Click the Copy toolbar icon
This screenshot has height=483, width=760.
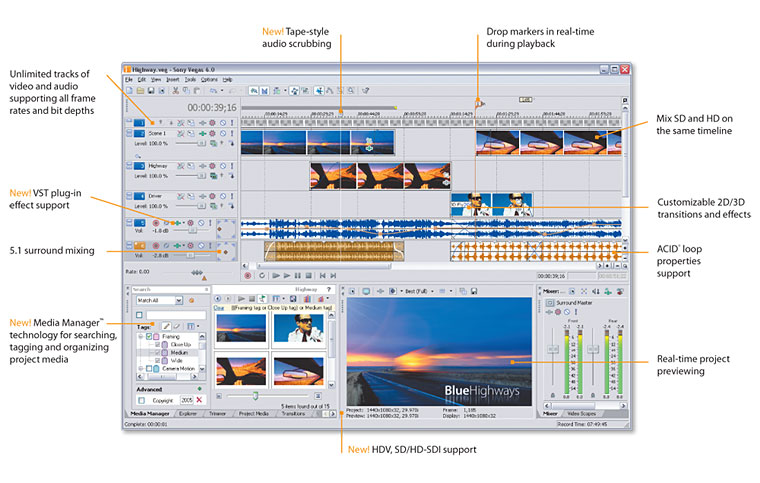click(x=186, y=91)
